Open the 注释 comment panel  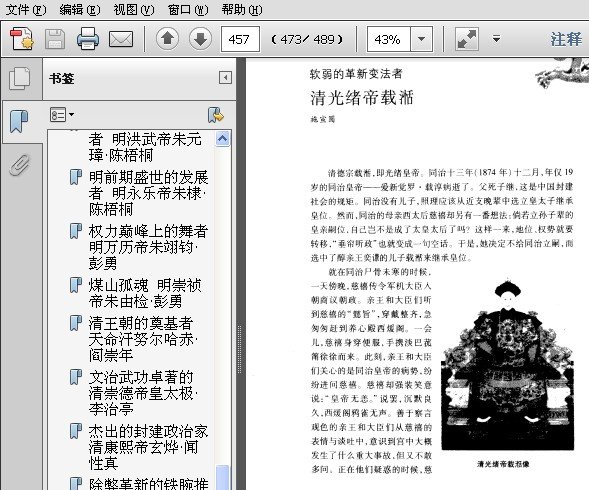tap(566, 39)
